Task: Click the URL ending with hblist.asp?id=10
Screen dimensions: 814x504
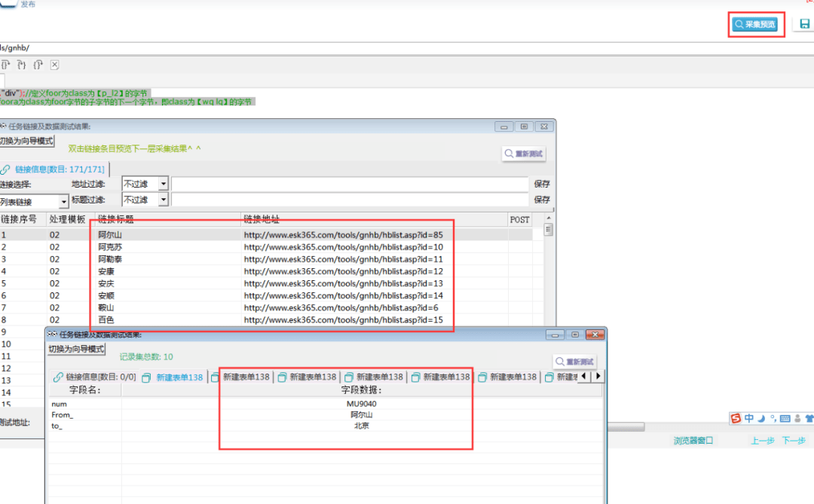Action: pos(343,247)
